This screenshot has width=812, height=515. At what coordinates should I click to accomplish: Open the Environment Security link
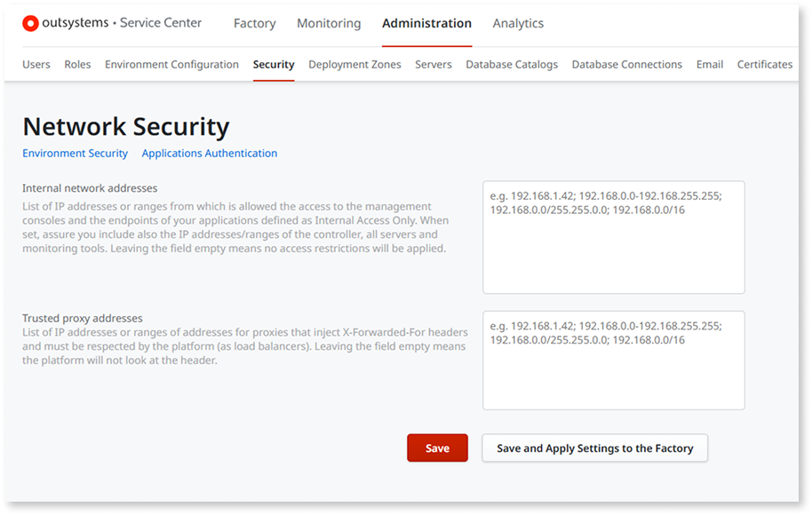76,154
